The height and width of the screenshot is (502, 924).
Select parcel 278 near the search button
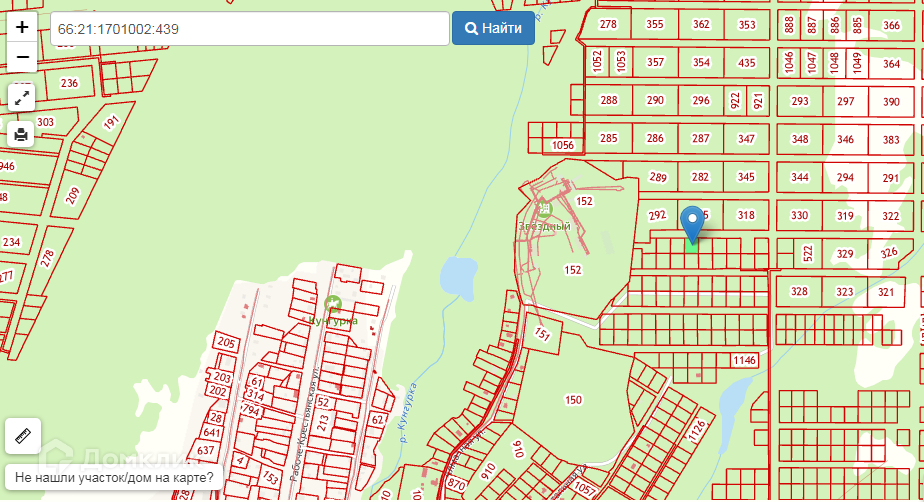point(606,24)
